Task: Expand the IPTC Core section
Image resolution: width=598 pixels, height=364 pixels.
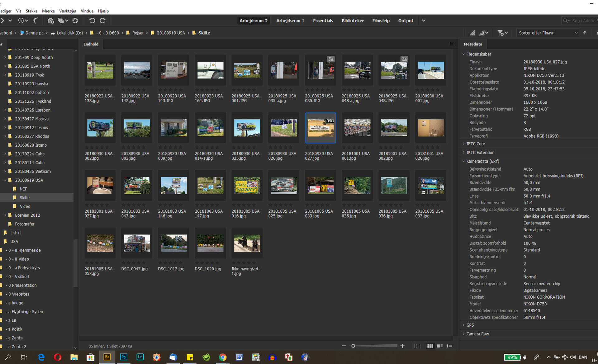Action: (x=463, y=144)
